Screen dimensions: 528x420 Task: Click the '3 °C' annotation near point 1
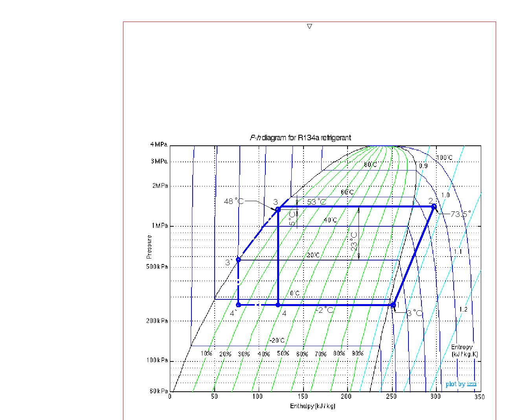pyautogui.click(x=415, y=313)
